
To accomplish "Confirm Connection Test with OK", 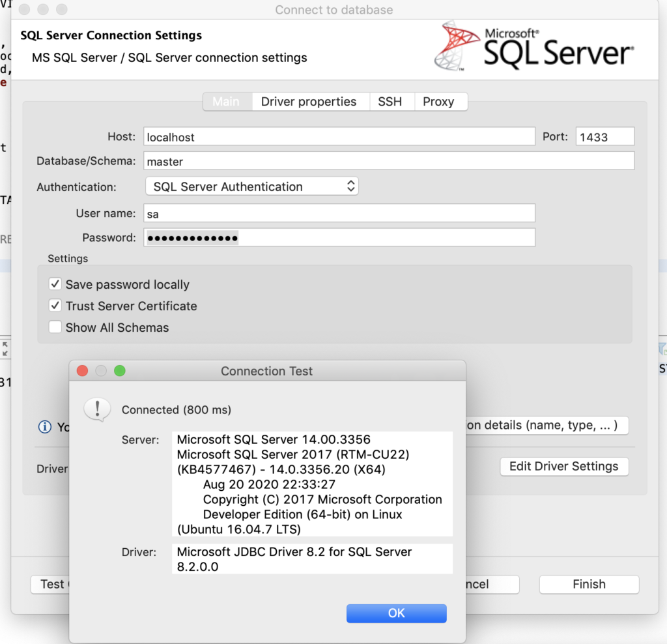I will tap(397, 613).
